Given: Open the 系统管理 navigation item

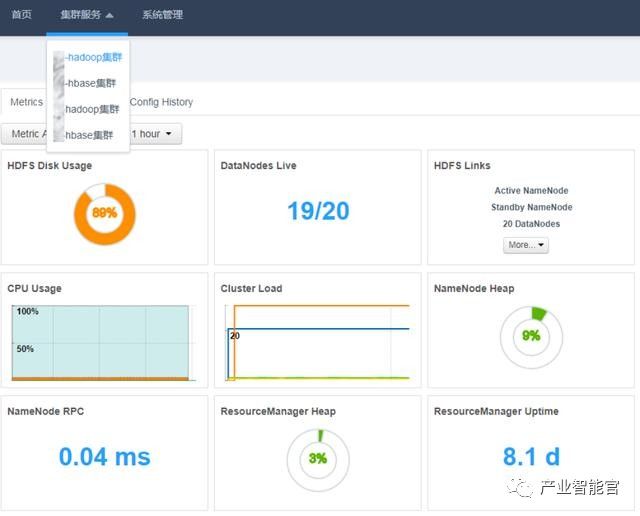Looking at the screenshot, I should click(163, 15).
